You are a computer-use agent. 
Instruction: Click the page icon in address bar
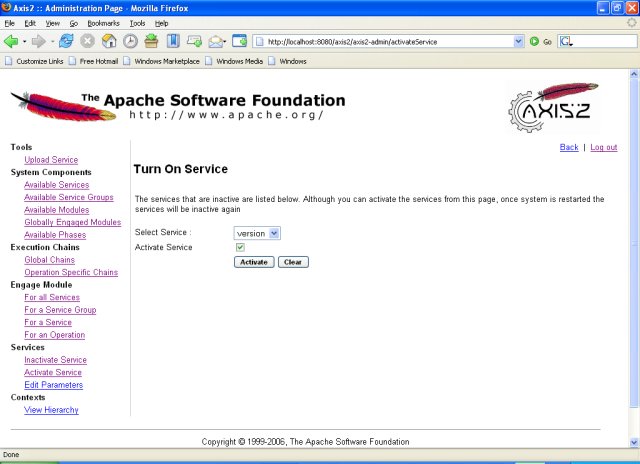tap(260, 41)
